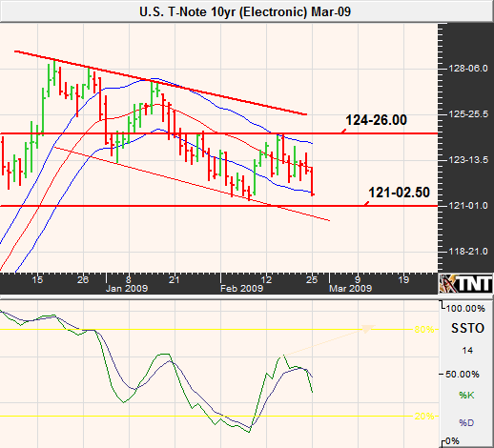Viewport: 494px width, 448px height.
Task: Click the 121-02.50 support label
Action: [399, 193]
